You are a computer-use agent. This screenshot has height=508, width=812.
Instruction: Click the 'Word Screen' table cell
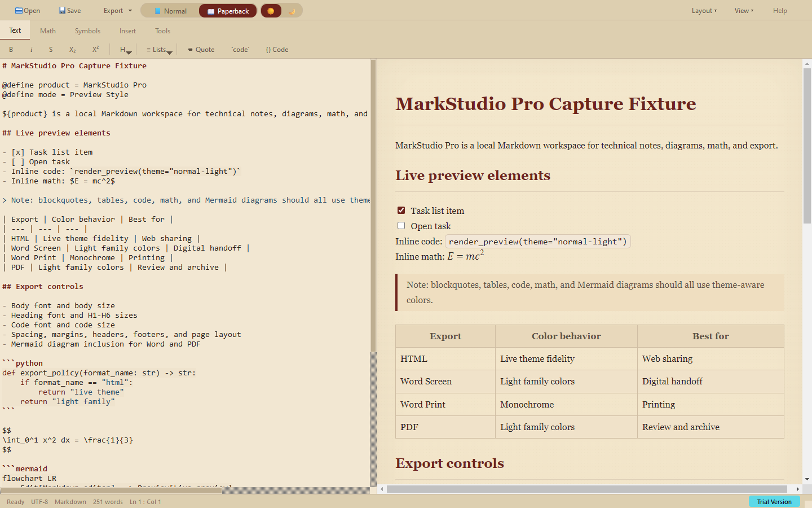(445, 382)
